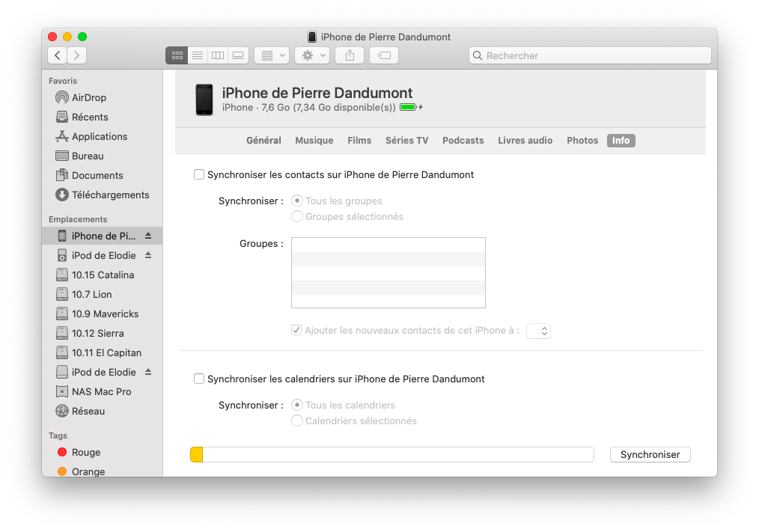Open Téléchargements in the sidebar
759x532 pixels.
click(x=102, y=195)
